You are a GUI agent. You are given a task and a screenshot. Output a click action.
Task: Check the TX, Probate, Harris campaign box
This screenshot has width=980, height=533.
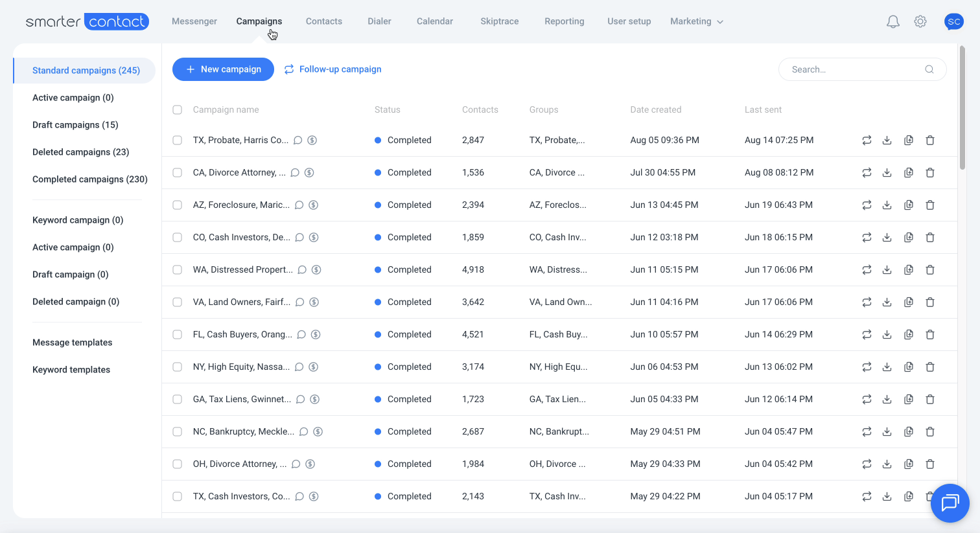[177, 140]
